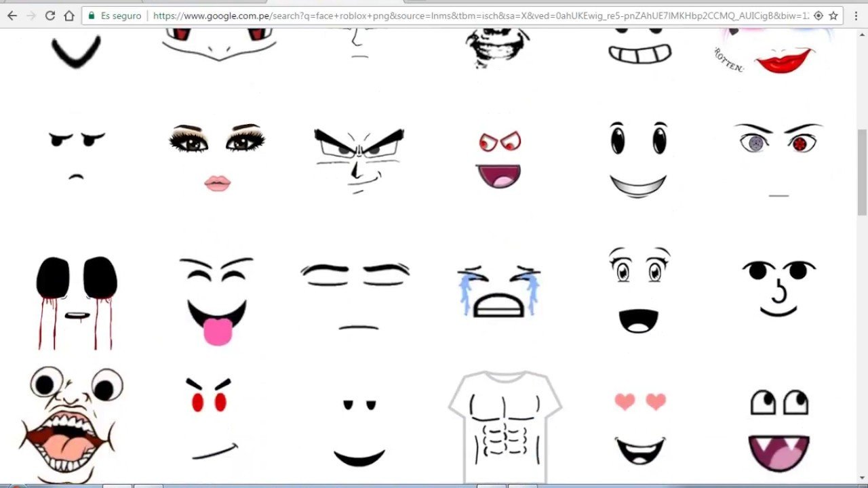Open the makeup eyelashes pink lips face
The width and height of the screenshot is (868, 488).
(217, 157)
